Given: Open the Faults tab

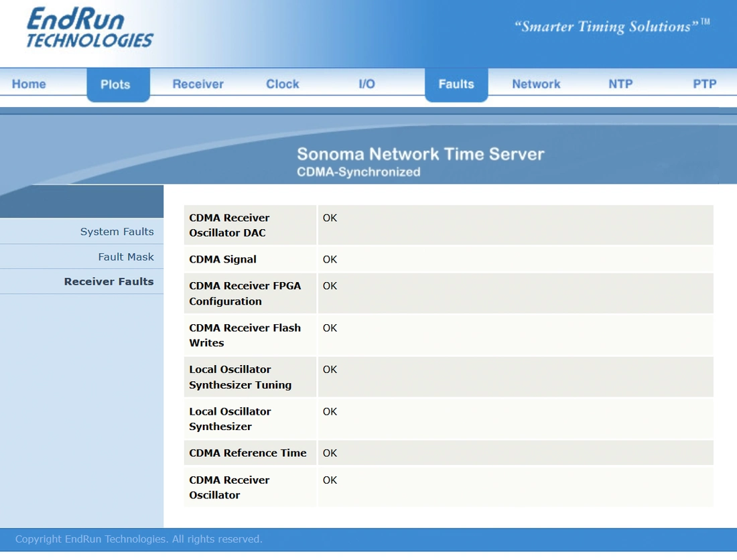Looking at the screenshot, I should point(456,84).
